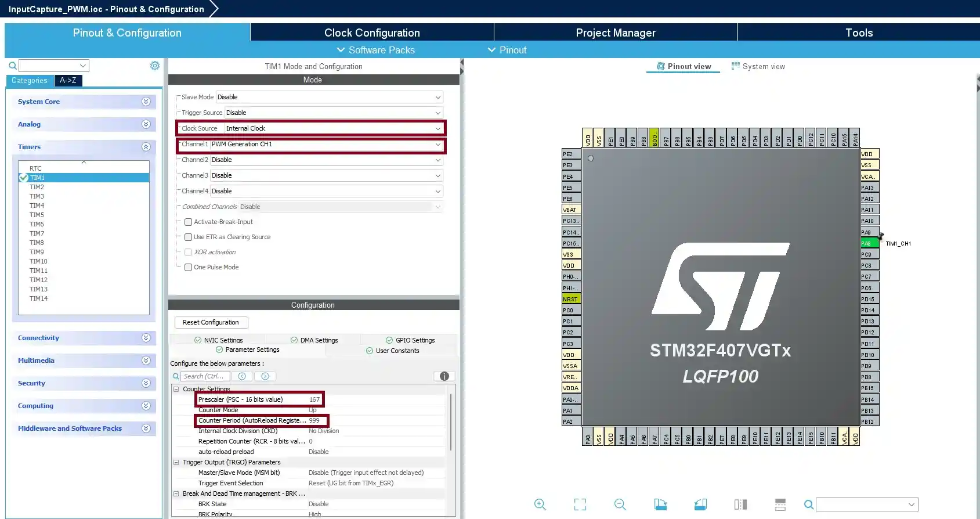Show parameter info with the i icon
The width and height of the screenshot is (980, 519).
coord(444,376)
